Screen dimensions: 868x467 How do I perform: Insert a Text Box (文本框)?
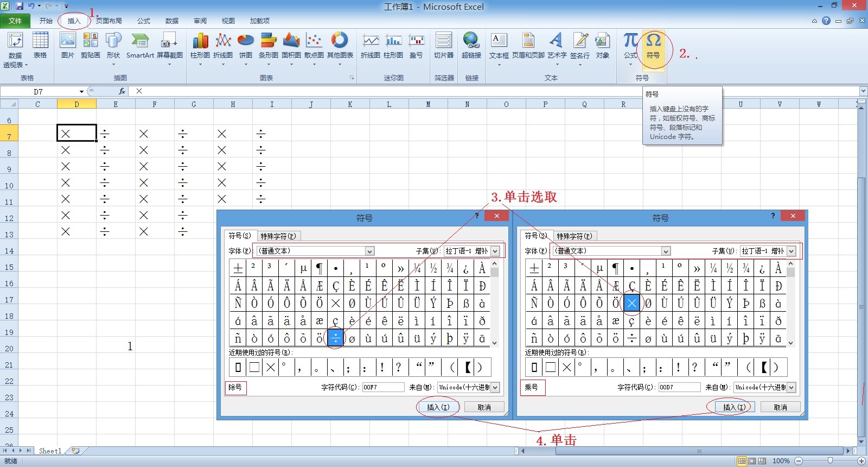point(499,49)
